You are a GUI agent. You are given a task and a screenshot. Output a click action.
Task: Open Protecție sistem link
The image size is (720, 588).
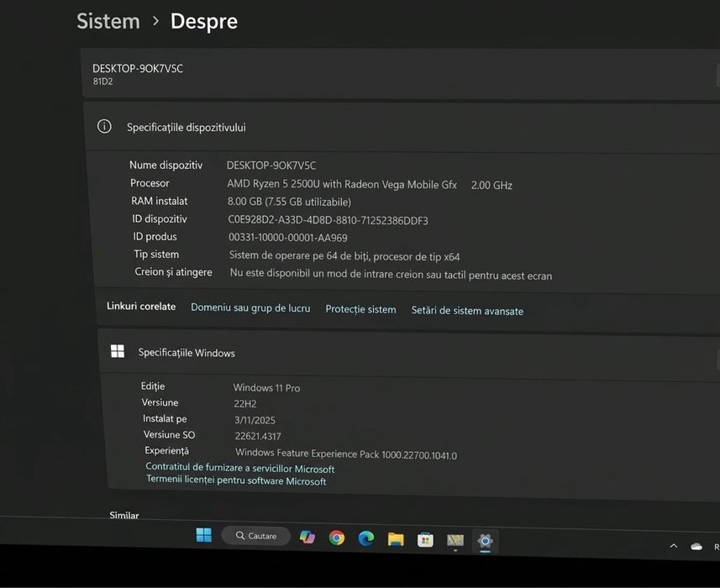(x=360, y=309)
